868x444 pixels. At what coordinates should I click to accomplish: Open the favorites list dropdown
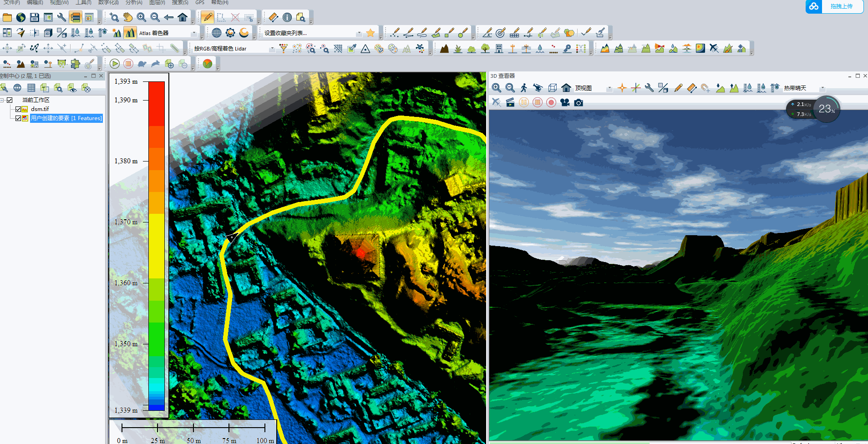coord(359,33)
